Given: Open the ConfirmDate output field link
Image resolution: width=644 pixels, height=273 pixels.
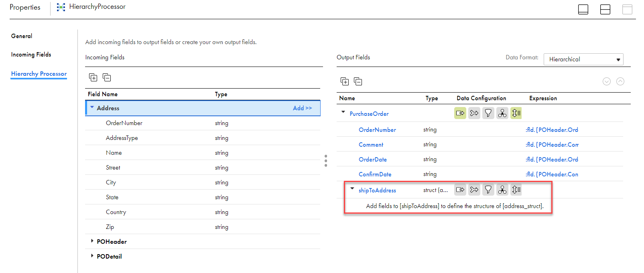Looking at the screenshot, I should coord(375,174).
